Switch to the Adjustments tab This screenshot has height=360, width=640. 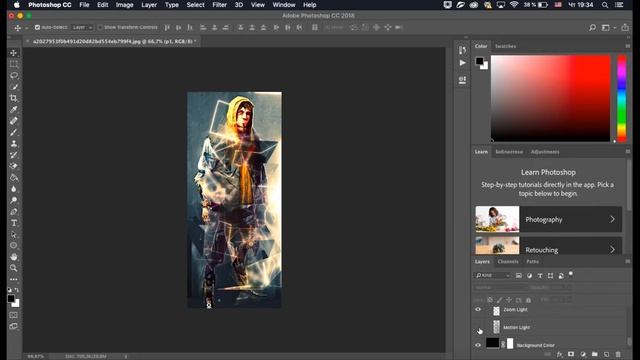pos(545,152)
